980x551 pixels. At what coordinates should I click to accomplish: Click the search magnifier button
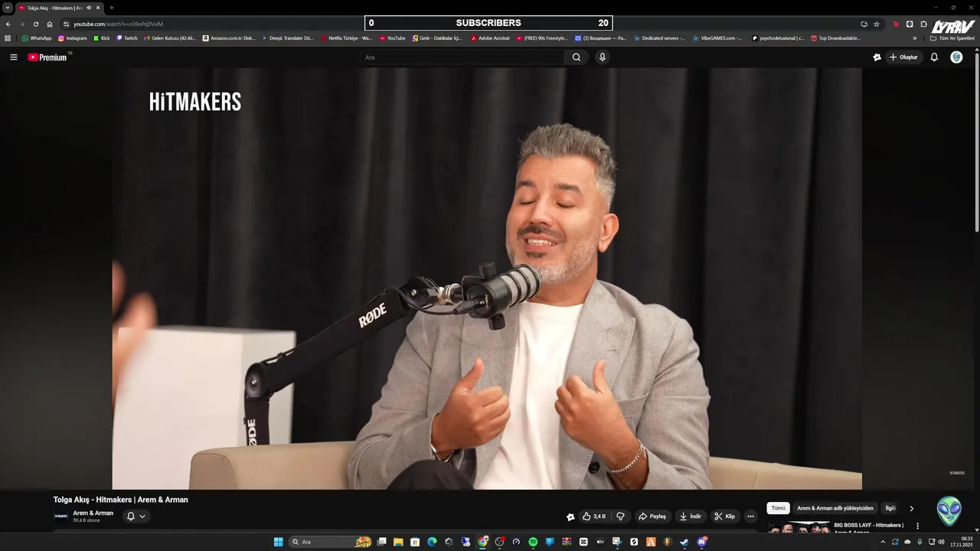pos(577,57)
